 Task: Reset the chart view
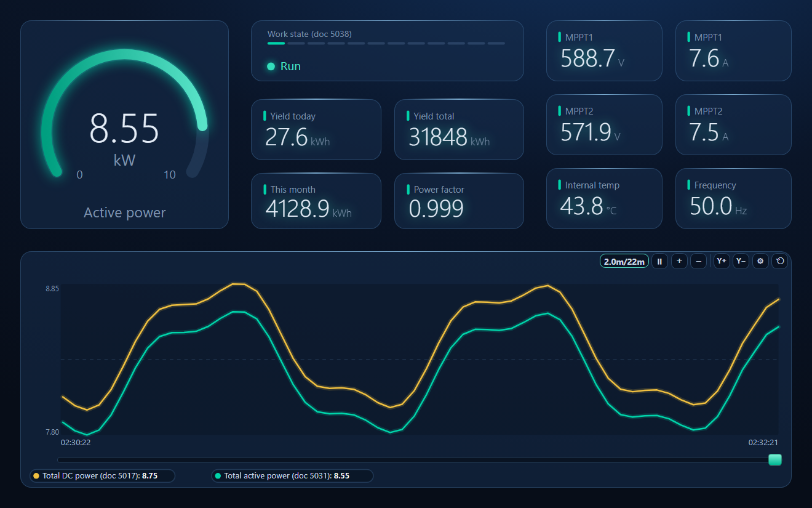(x=779, y=261)
